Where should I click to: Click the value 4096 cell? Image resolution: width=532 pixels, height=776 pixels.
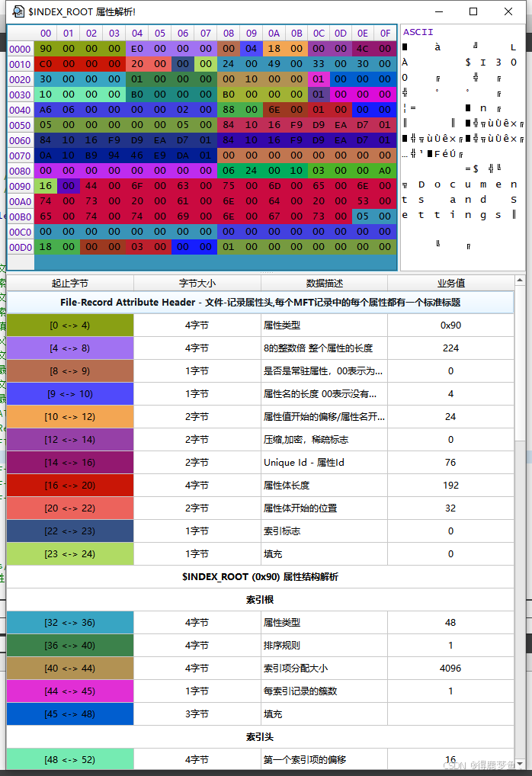coord(451,668)
